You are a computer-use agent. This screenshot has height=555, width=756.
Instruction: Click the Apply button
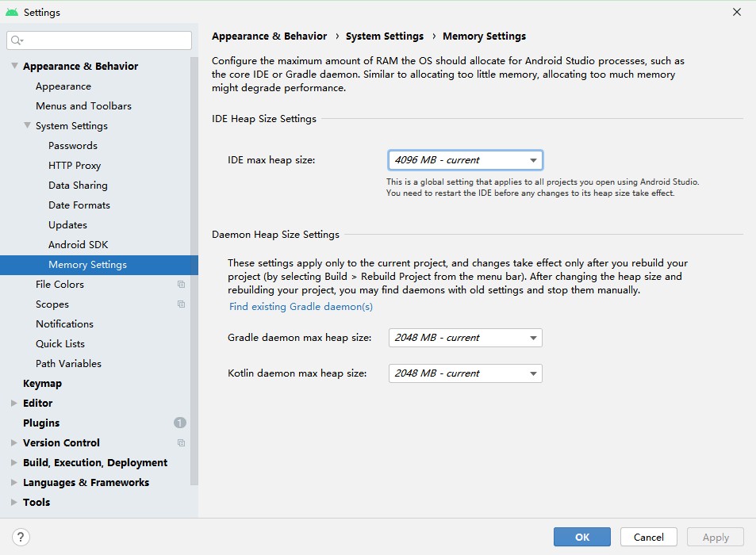point(716,538)
